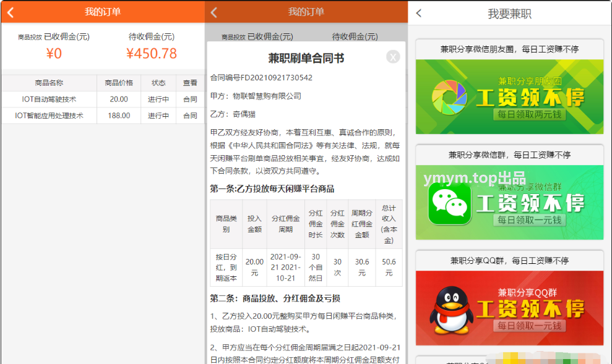The image size is (612, 364).
Task: Click the 按日分红，到期返本 category cell
Action: [226, 268]
